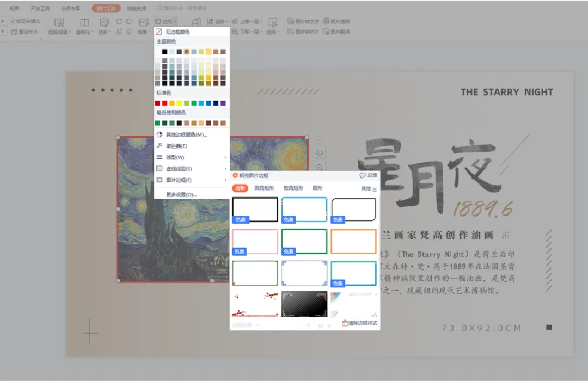Select the highlighted blue theme color
This screenshot has height=381, width=588.
point(186,52)
